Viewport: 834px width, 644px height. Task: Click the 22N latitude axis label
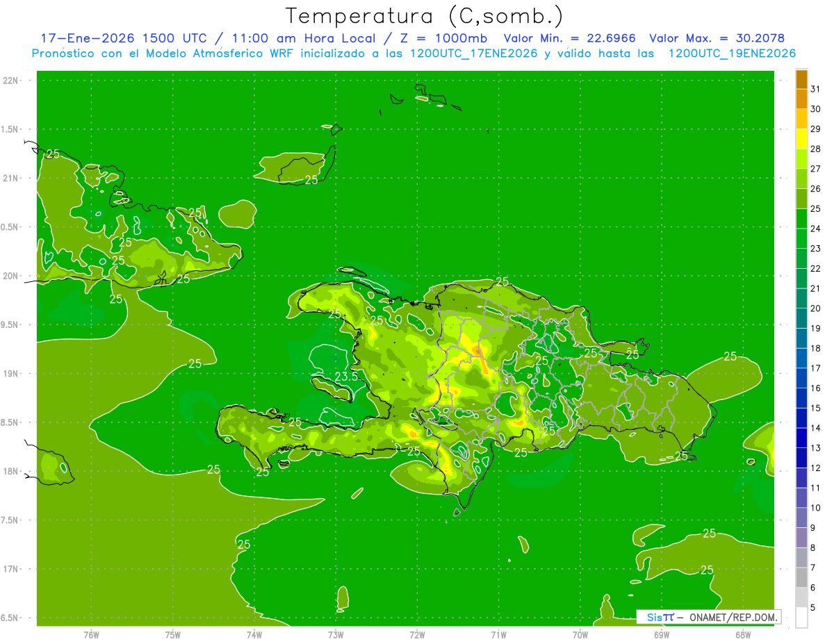coord(12,81)
